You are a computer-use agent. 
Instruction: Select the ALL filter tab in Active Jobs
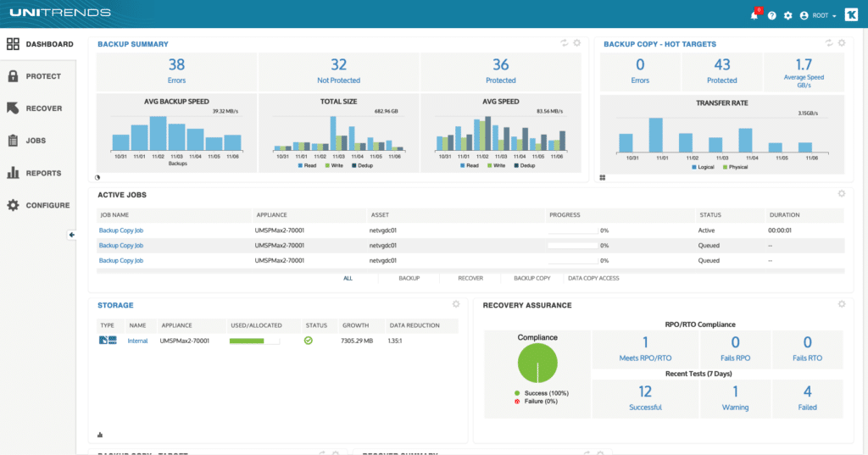click(x=348, y=279)
